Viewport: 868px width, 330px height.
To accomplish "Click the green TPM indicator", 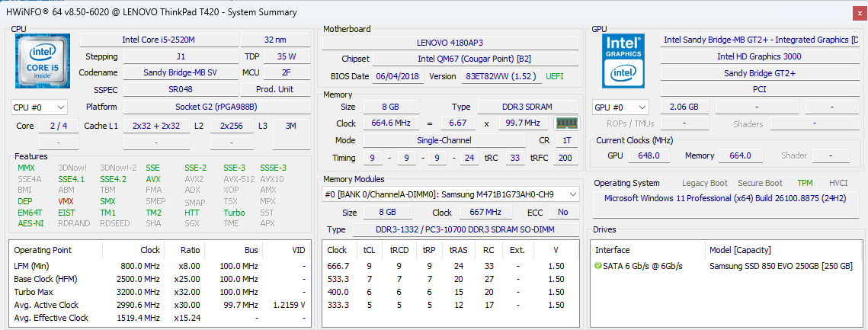I will point(805,183).
